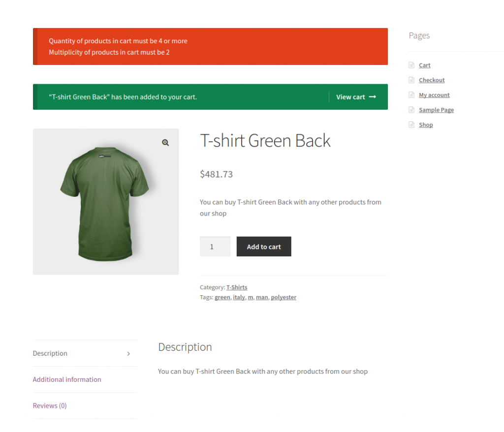Focus the product quantity input field
The width and height of the screenshot is (504, 432).
215,247
